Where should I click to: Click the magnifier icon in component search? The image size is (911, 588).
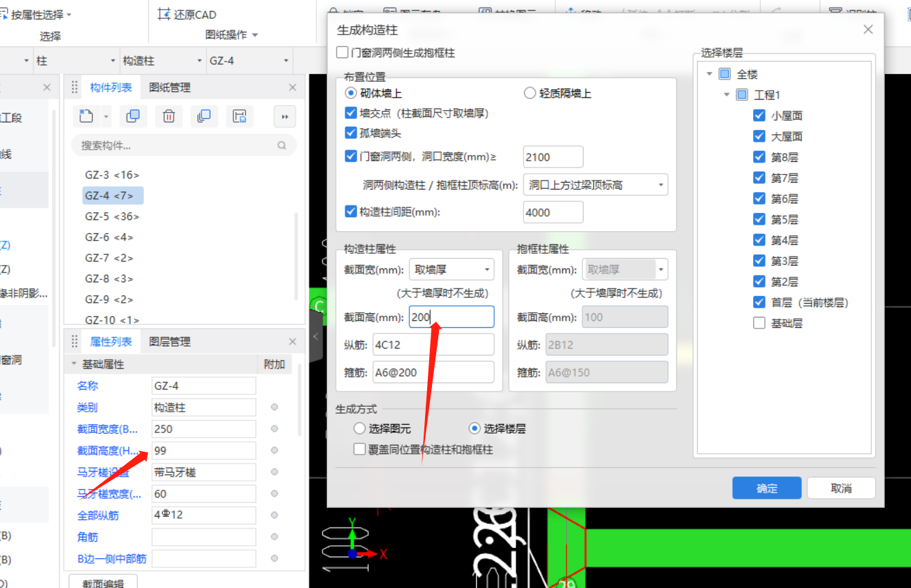point(282,145)
